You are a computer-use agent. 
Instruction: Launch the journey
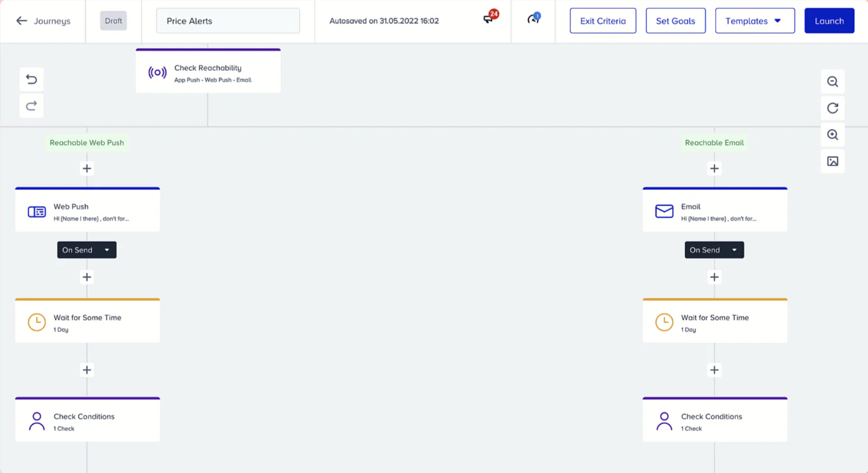click(829, 21)
